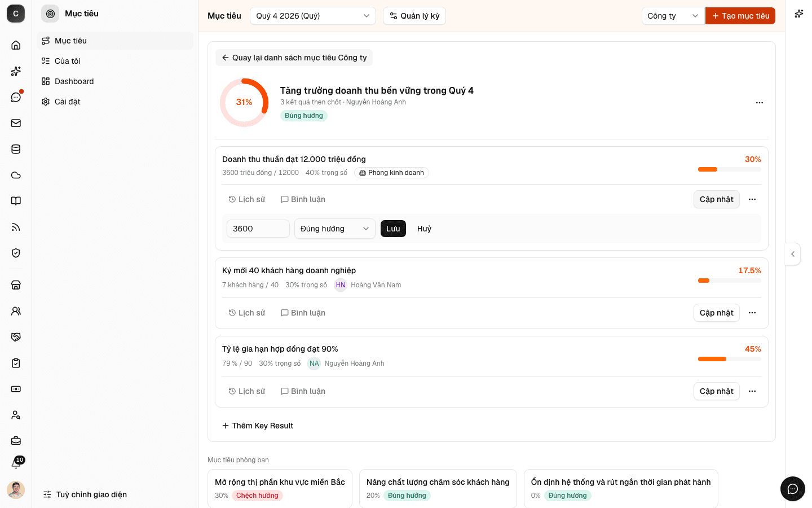The width and height of the screenshot is (812, 508).
Task: Focus the value field showing 3600
Action: pos(258,229)
